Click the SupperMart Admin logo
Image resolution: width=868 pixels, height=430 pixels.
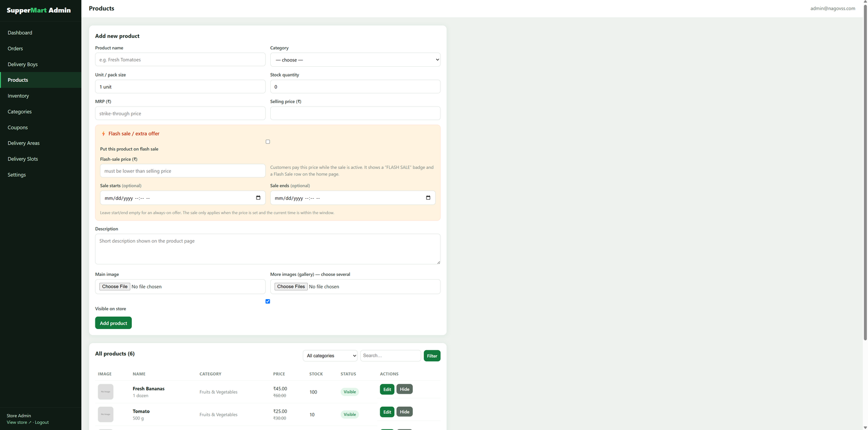[x=39, y=10]
